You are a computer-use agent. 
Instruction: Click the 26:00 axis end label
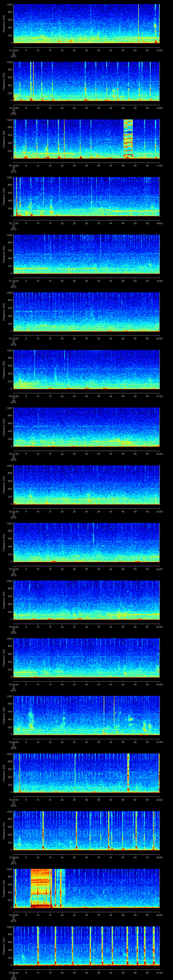click(x=159, y=684)
